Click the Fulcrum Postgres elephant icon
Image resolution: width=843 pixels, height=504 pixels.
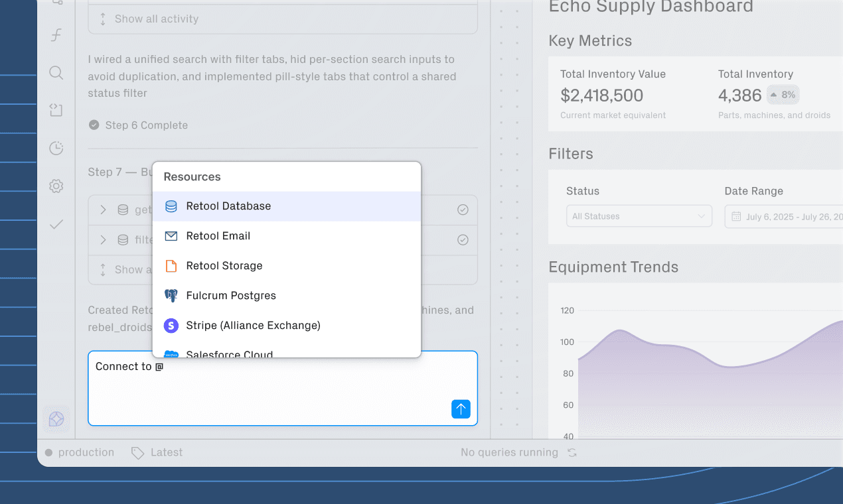click(171, 295)
